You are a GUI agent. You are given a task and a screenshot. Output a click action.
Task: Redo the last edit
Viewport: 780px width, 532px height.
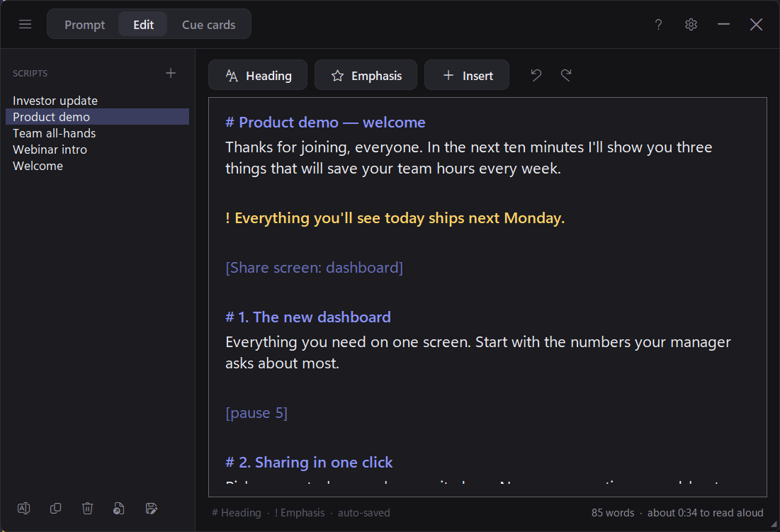(x=566, y=75)
